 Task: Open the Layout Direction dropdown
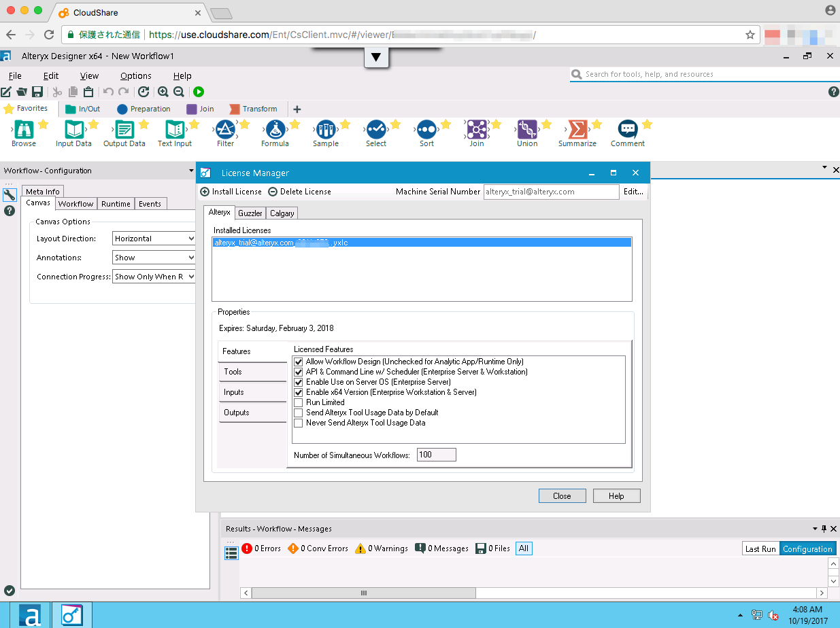(154, 239)
